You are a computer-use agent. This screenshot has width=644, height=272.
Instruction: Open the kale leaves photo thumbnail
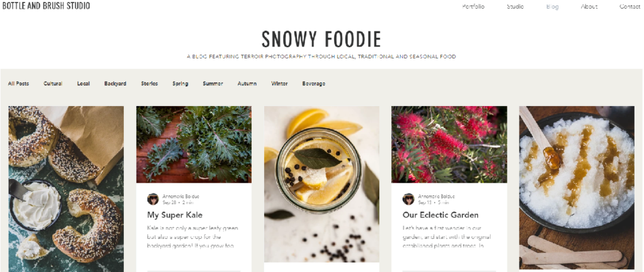click(x=194, y=144)
